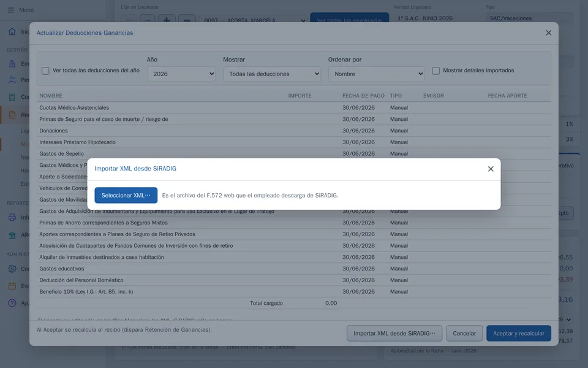Select Alquiler de Inmuebles destinados a casa habitación
The height and width of the screenshot is (368, 588).
tap(294, 257)
